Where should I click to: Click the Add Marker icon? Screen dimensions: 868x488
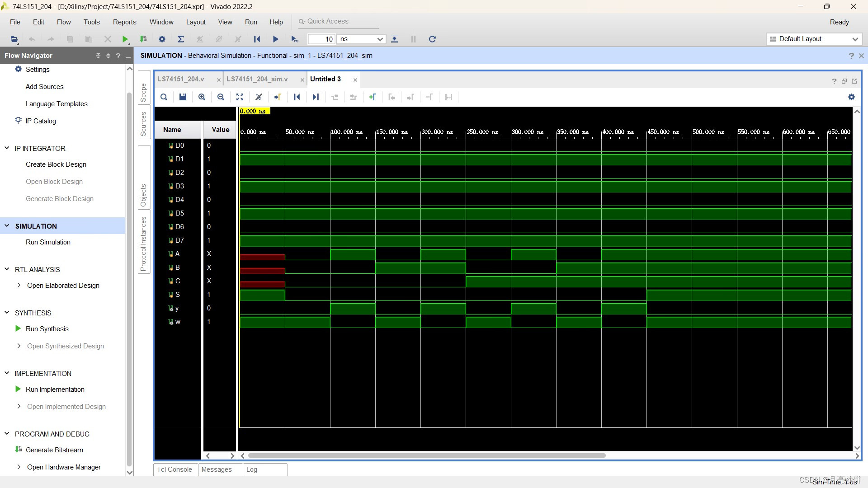coord(373,97)
